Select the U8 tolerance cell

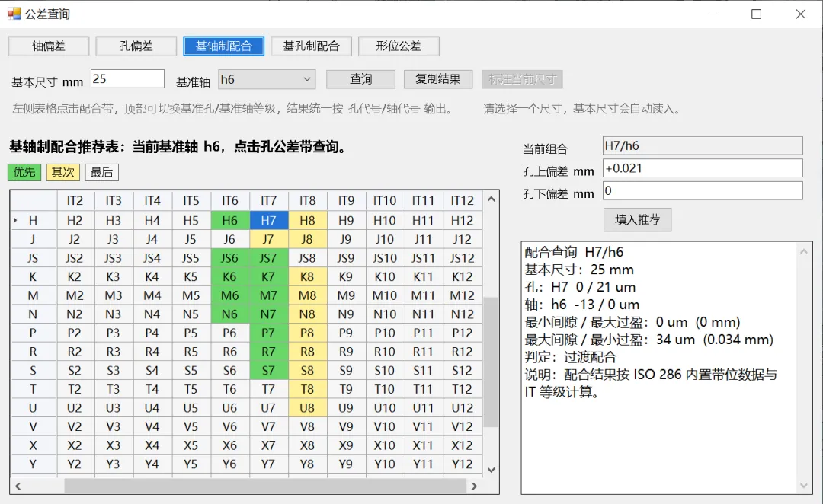308,408
